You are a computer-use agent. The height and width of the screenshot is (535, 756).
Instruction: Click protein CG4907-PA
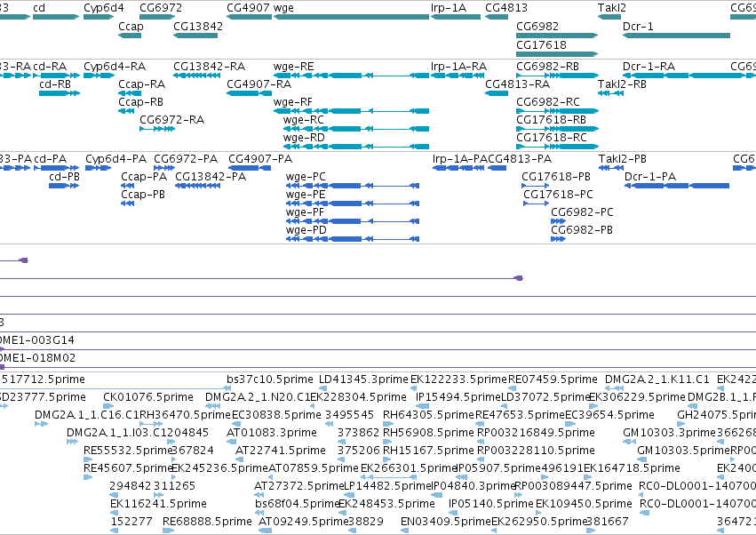(260, 159)
